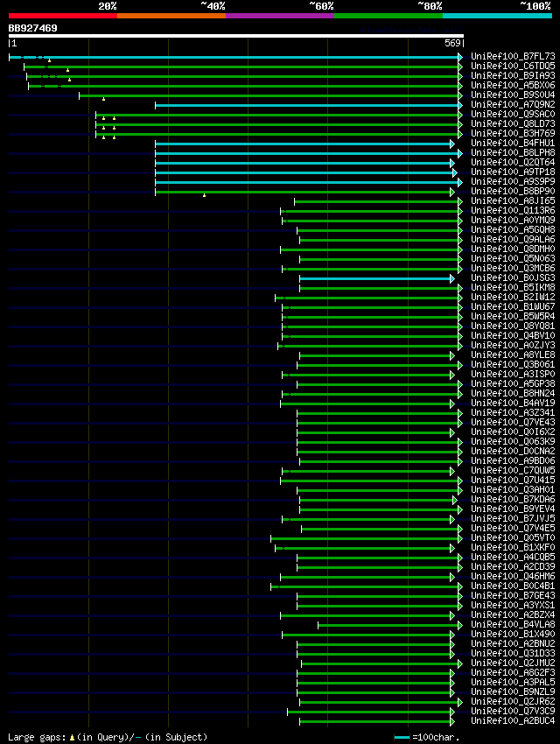Click the red ~20% identity legend bar
Screen dimensions: 560x744
click(63, 16)
